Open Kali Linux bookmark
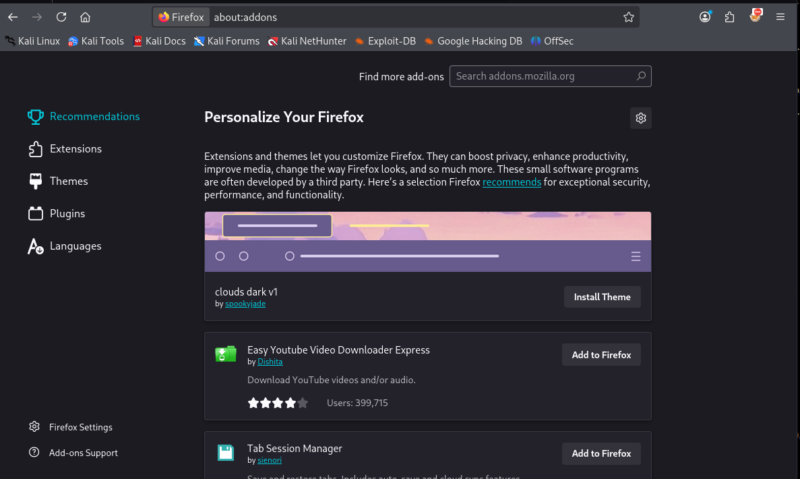This screenshot has height=479, width=800. tap(33, 41)
